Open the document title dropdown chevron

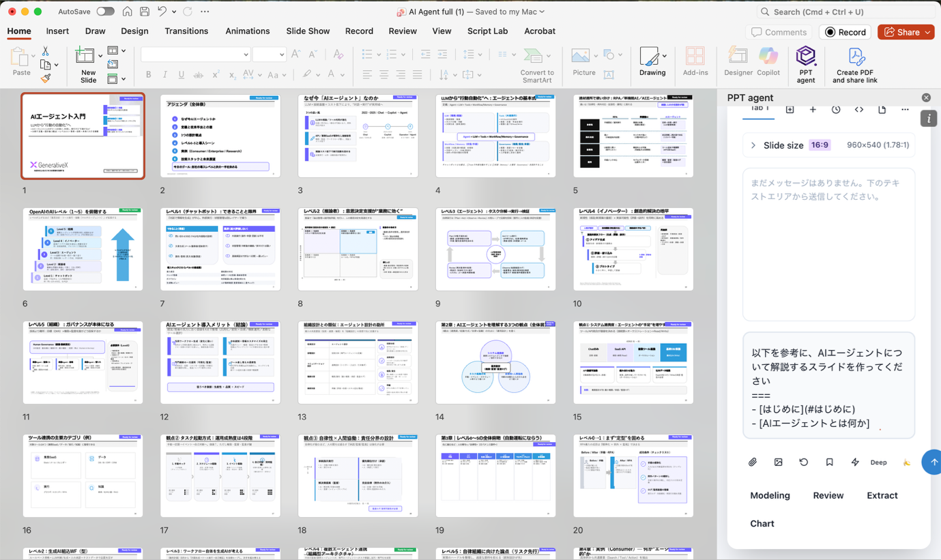click(x=542, y=12)
